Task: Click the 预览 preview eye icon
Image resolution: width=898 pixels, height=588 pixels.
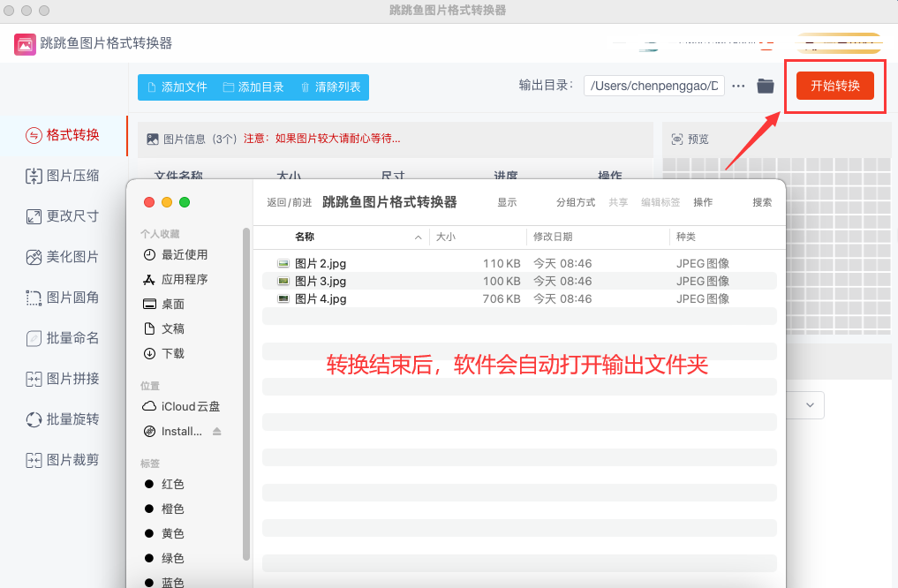Action: click(677, 139)
